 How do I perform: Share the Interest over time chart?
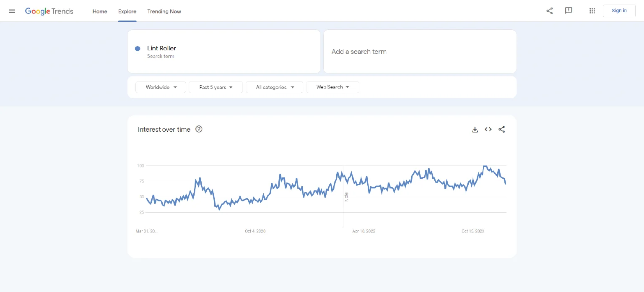click(x=501, y=130)
